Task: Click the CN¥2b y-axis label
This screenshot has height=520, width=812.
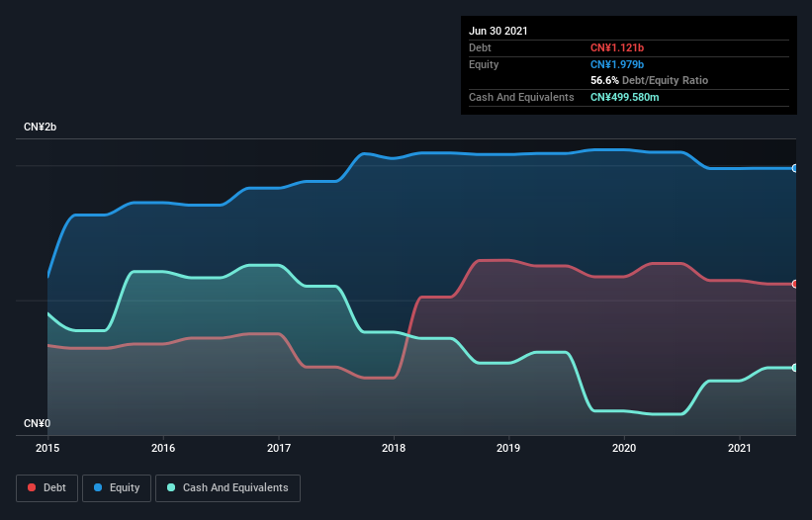Action: point(40,127)
